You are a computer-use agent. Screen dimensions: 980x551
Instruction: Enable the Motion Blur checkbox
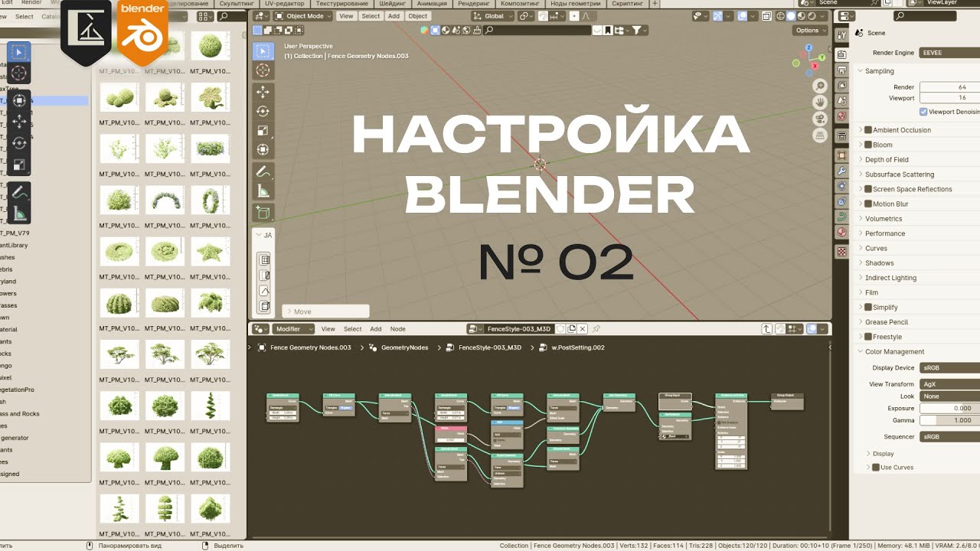pos(868,204)
